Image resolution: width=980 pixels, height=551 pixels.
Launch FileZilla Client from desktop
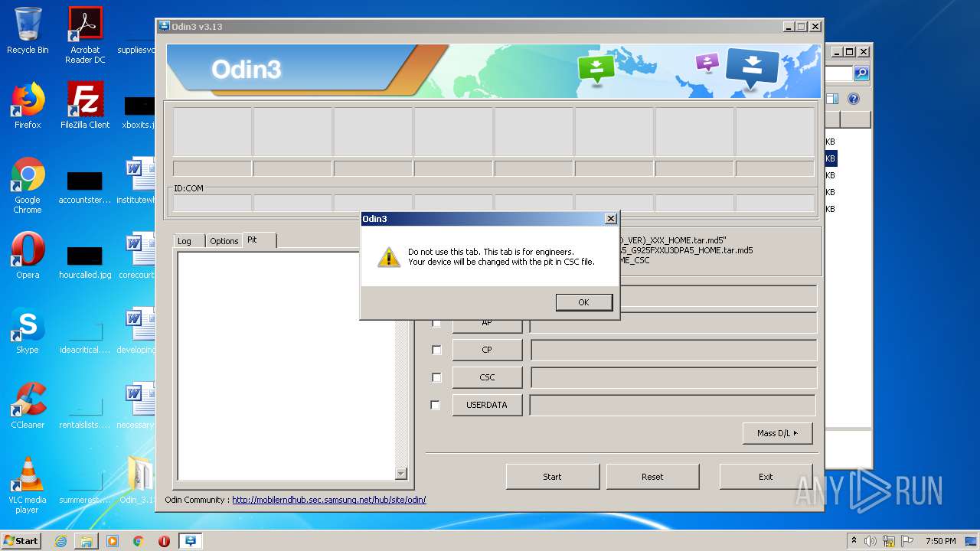tap(85, 106)
